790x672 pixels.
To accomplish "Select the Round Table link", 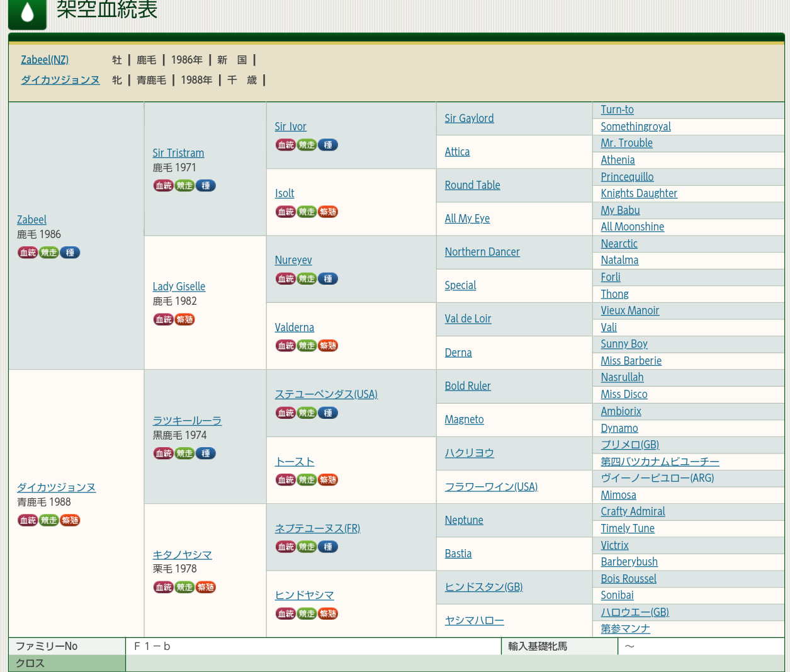I will click(x=472, y=185).
